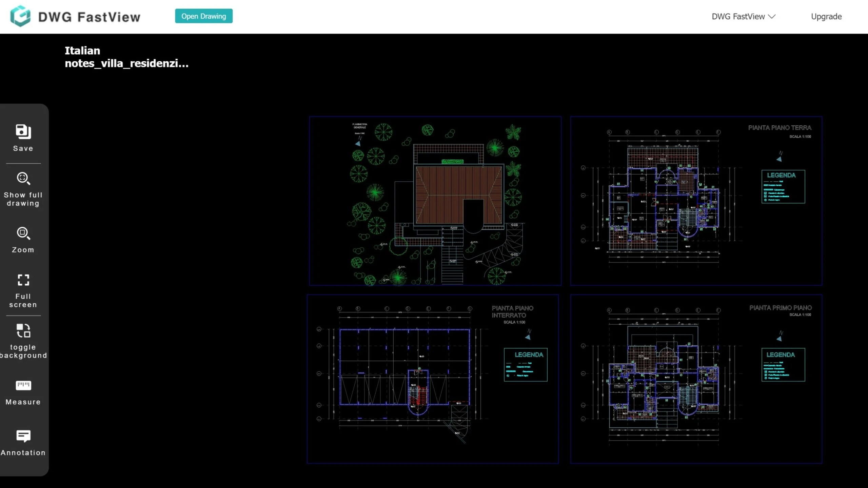Click the Upgrade link
The width and height of the screenshot is (868, 488).
(x=826, y=16)
